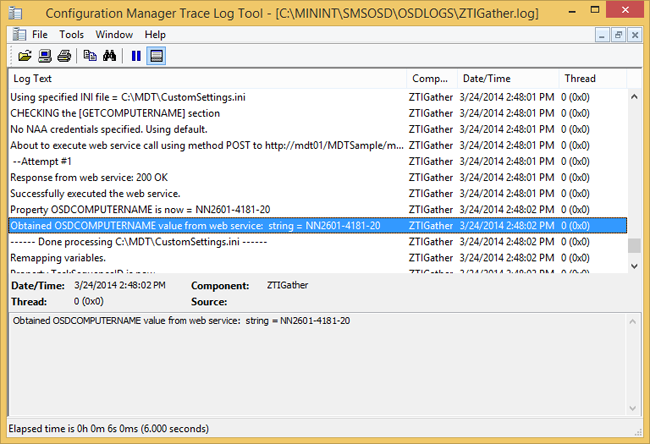The image size is (650, 444).
Task: Click the Open log file icon
Action: tap(25, 55)
